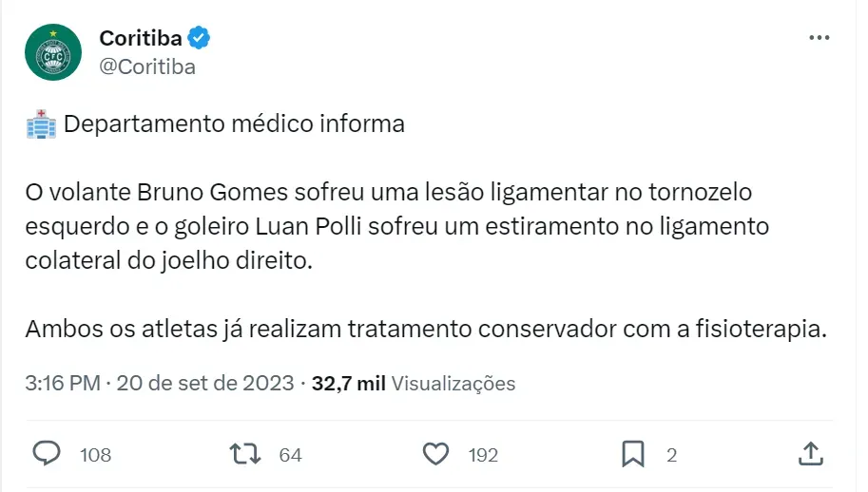The width and height of the screenshot is (868, 492).
Task: Open the Coritiba profile avatar
Action: tap(53, 53)
